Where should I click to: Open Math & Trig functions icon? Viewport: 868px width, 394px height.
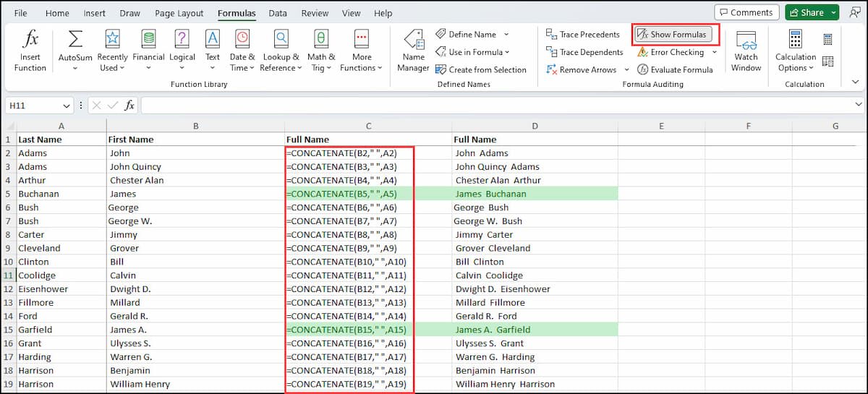coord(321,39)
